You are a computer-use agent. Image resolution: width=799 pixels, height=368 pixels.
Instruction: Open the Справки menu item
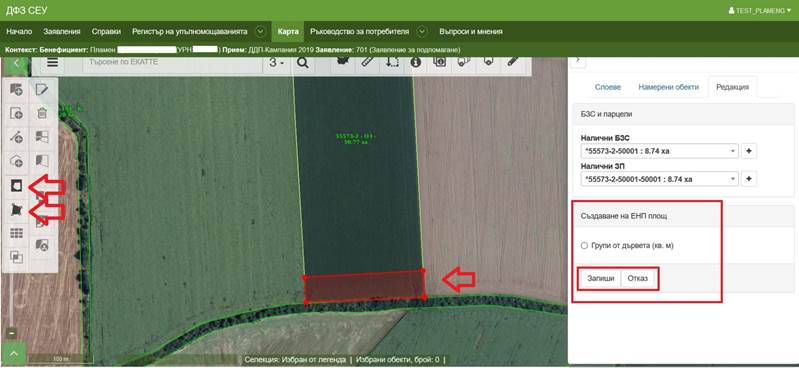coord(106,32)
